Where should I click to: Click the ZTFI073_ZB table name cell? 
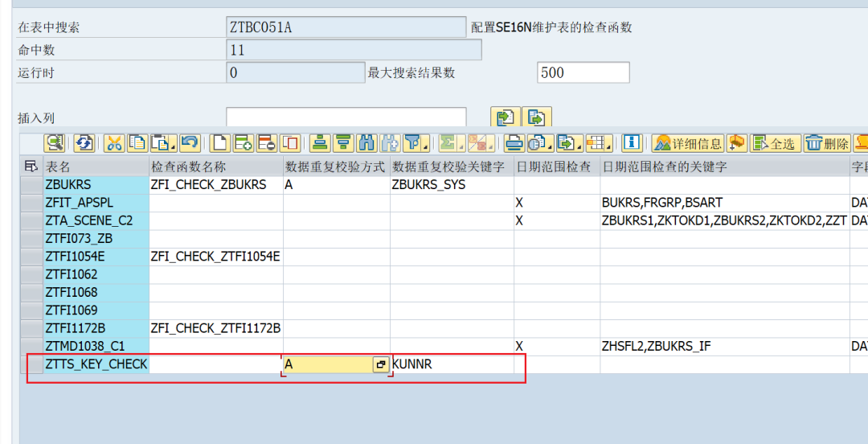[x=96, y=238]
